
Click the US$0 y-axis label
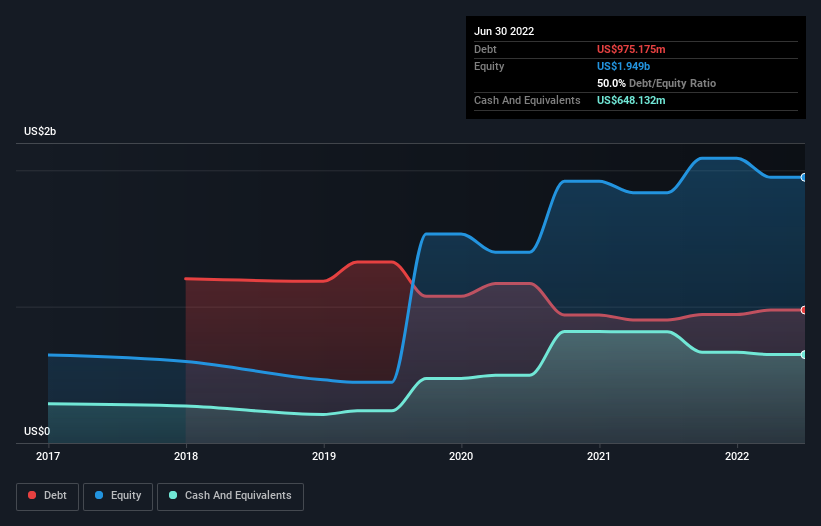pyautogui.click(x=37, y=431)
